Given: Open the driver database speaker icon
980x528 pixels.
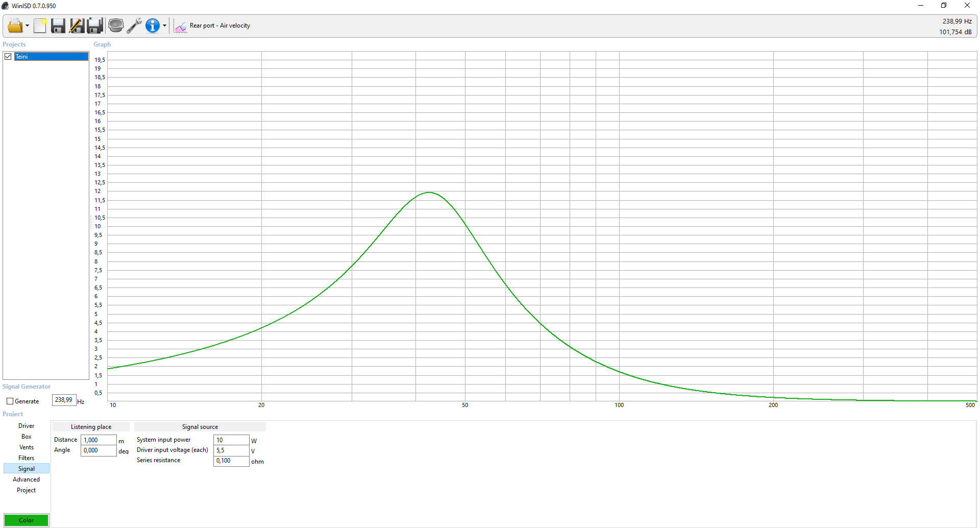Looking at the screenshot, I should (x=116, y=26).
